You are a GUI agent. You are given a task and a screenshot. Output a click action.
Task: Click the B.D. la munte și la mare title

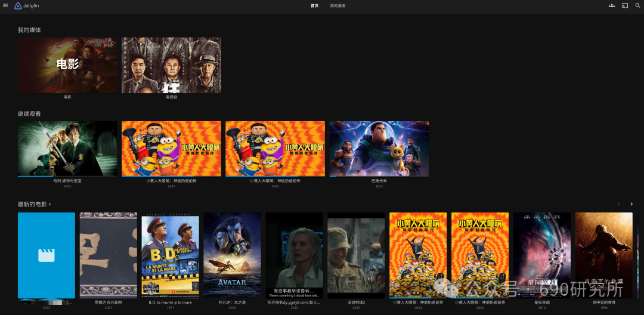[170, 302]
